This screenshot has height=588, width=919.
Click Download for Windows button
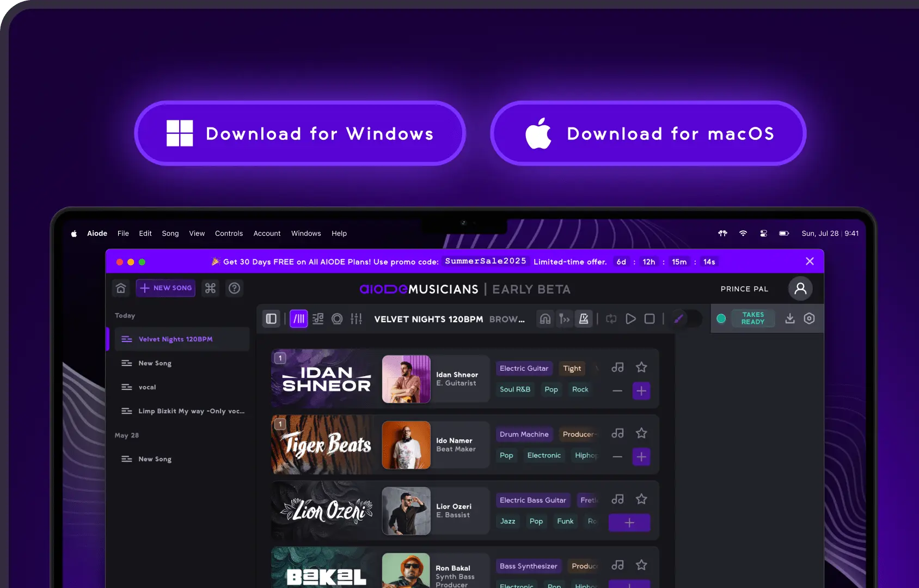tap(300, 133)
